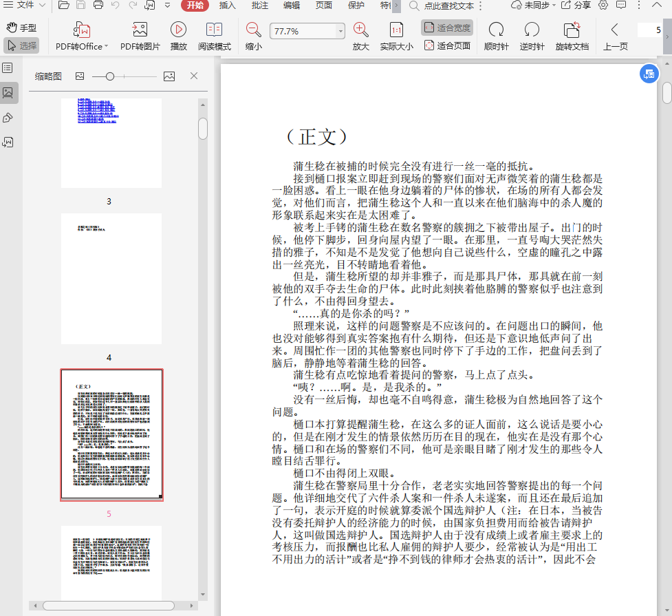The height and width of the screenshot is (616, 672).
Task: Enter 阅读模式 reading mode
Action: (214, 30)
